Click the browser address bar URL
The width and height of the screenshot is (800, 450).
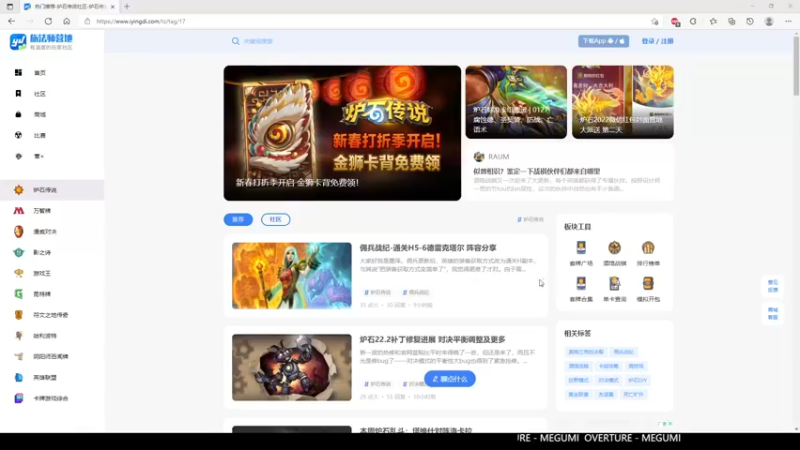[x=141, y=21]
